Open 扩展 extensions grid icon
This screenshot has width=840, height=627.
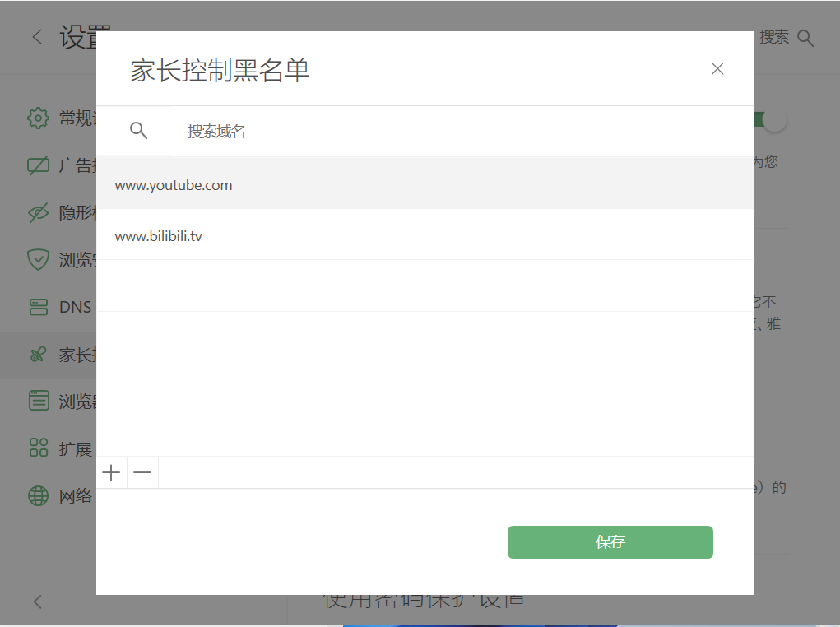pyautogui.click(x=38, y=448)
